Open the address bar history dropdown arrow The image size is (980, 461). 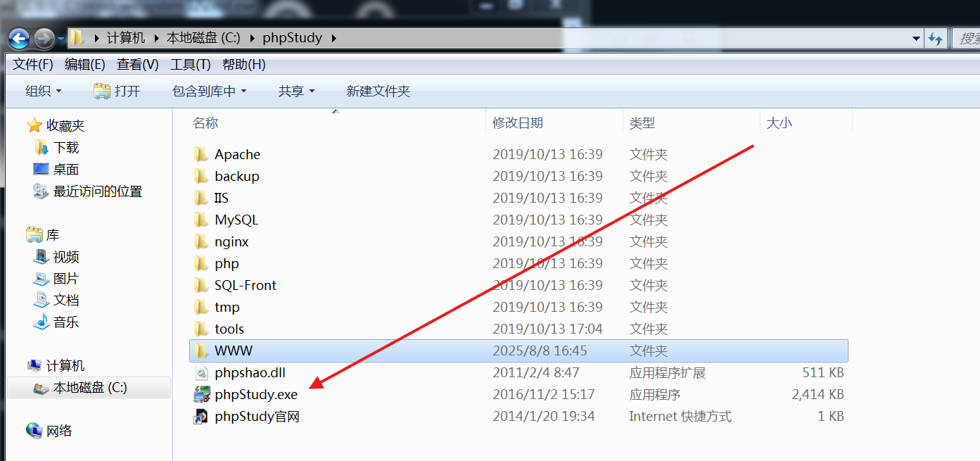916,39
